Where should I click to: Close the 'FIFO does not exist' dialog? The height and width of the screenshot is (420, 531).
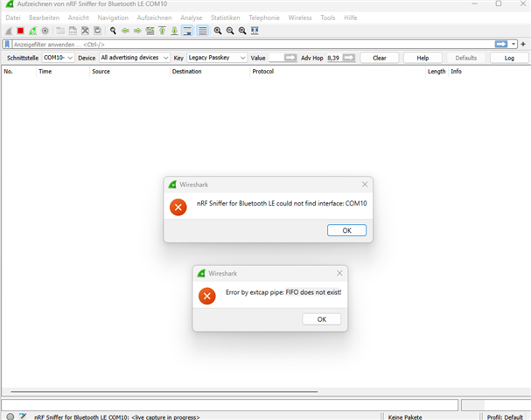point(339,273)
